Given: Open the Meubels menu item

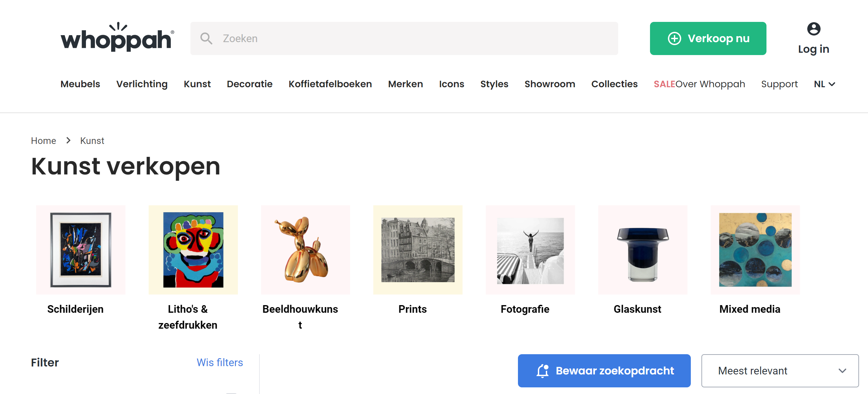Looking at the screenshot, I should [80, 84].
